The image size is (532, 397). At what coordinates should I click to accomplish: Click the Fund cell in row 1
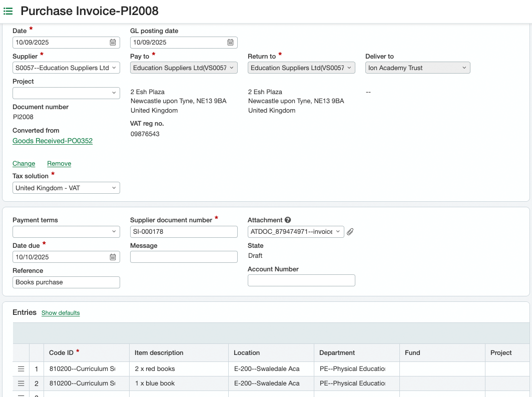click(442, 369)
